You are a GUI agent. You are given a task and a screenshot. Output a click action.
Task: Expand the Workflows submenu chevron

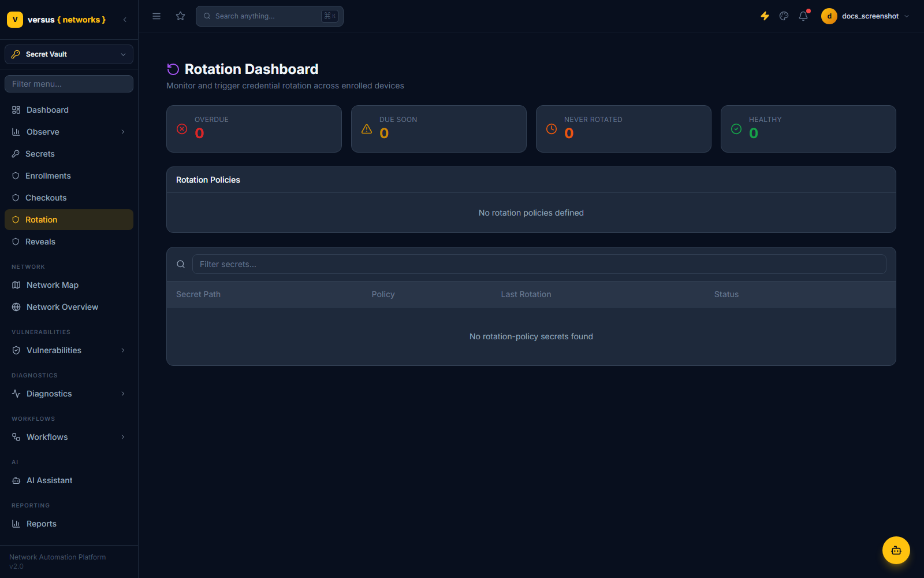click(x=123, y=437)
